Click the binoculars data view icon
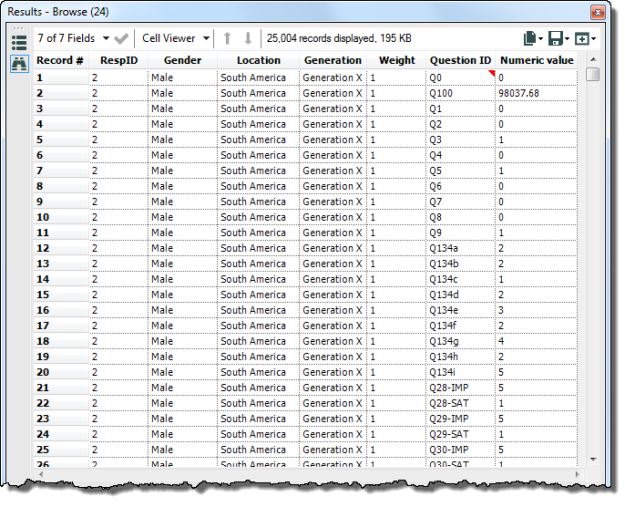Viewport: 625px width, 507px height. click(19, 64)
